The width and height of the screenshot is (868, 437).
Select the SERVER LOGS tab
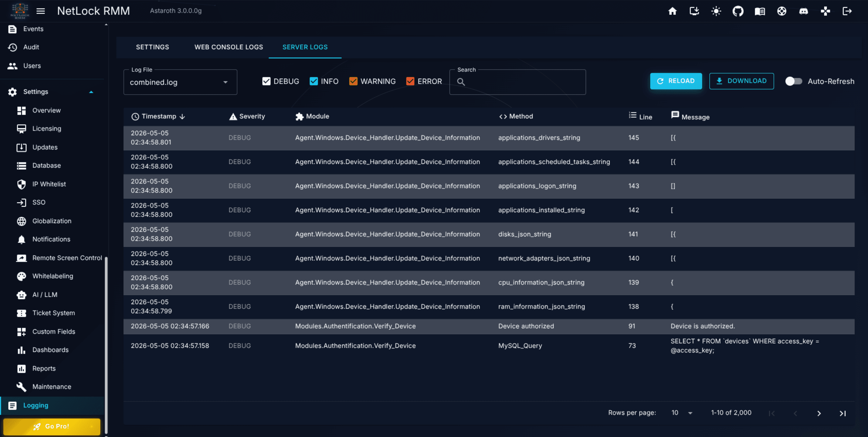[x=305, y=47]
